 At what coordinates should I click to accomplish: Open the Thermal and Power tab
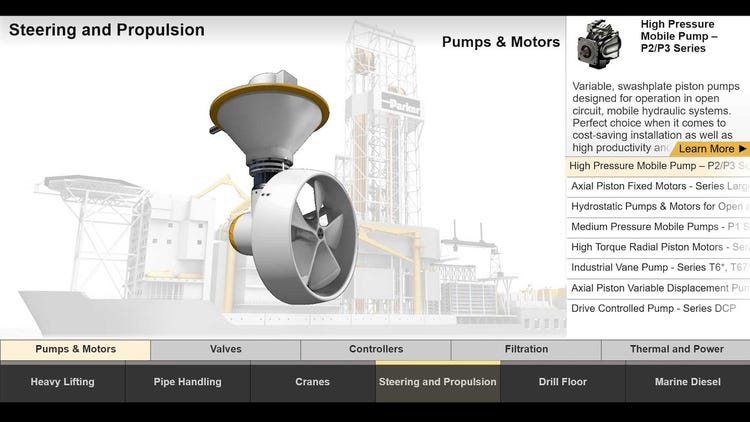[x=676, y=350]
